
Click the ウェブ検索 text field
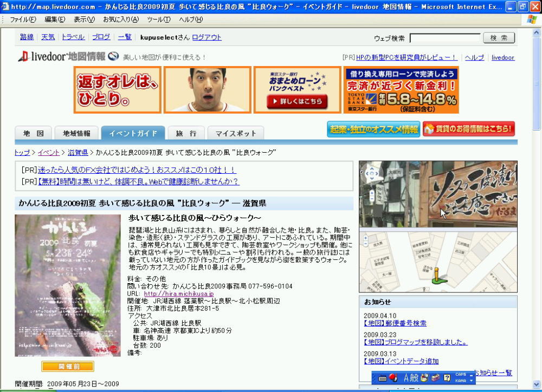point(445,38)
